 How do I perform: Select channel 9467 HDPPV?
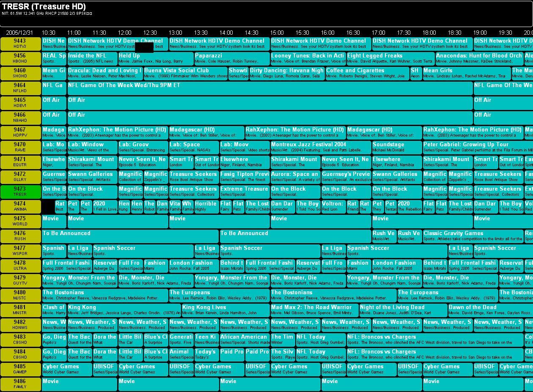20,132
